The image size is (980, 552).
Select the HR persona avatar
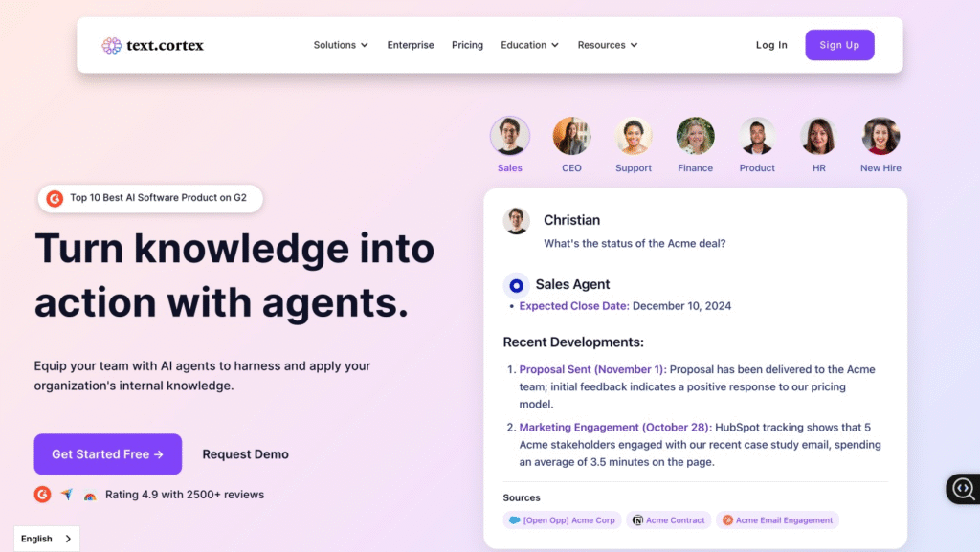(818, 137)
